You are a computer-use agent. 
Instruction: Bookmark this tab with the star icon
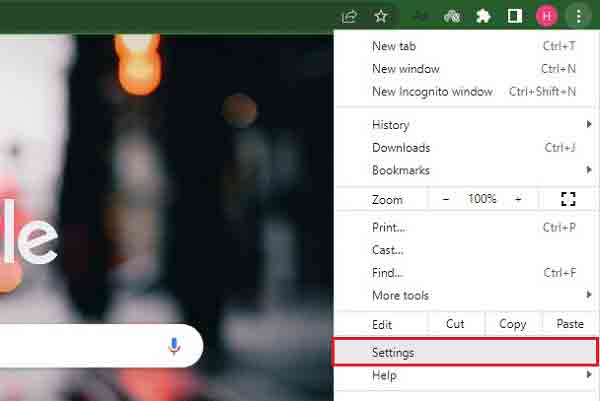(381, 16)
